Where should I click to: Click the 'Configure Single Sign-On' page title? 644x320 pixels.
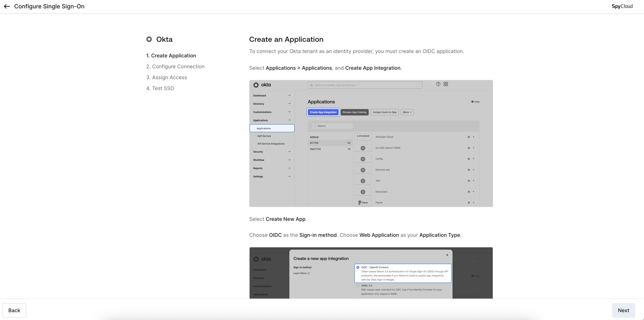[x=49, y=6]
